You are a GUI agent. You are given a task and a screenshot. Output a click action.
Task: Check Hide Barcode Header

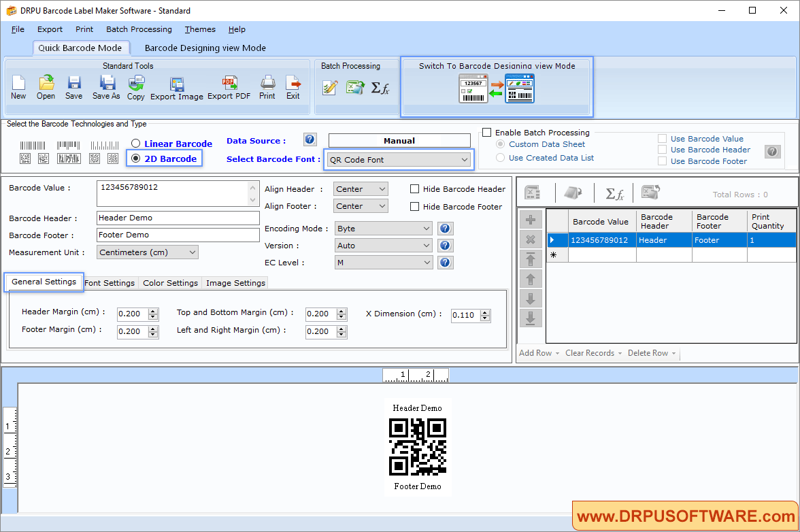[415, 189]
